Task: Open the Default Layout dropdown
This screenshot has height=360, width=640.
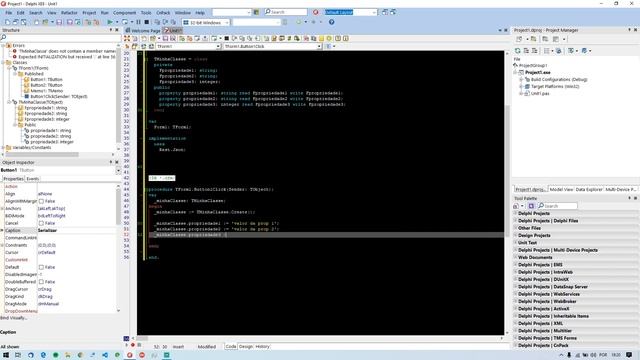Action: click(374, 13)
